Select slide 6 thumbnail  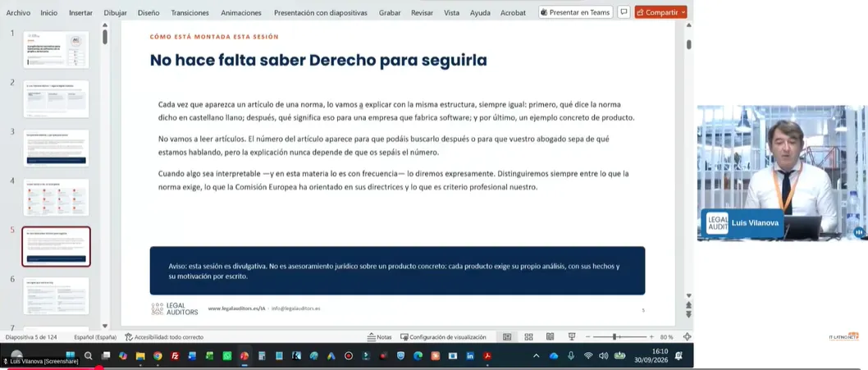pos(56,296)
